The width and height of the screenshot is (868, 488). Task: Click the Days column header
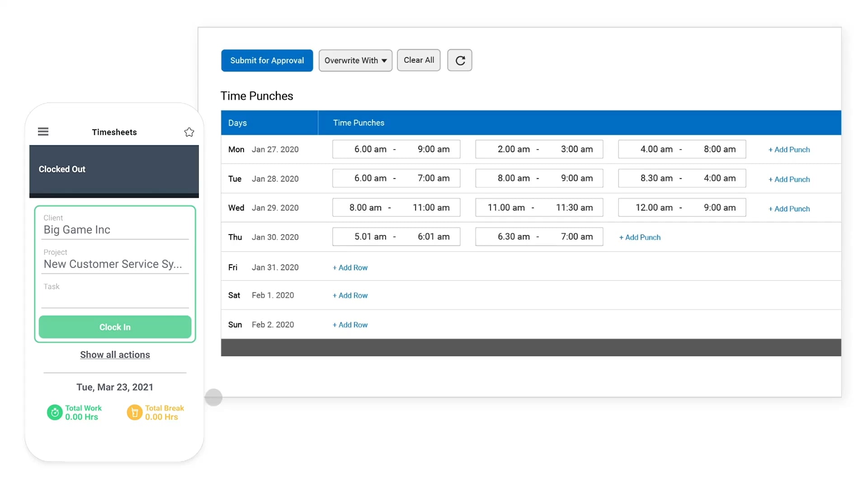(269, 123)
